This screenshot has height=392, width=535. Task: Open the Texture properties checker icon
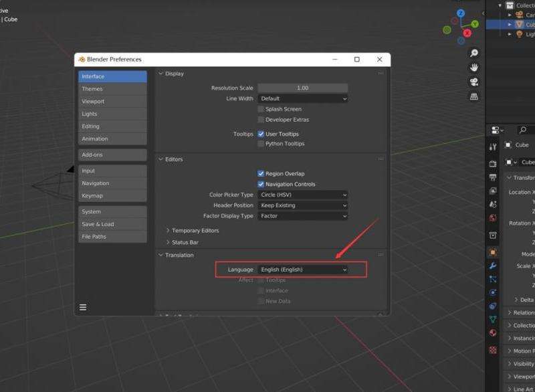[x=493, y=350]
